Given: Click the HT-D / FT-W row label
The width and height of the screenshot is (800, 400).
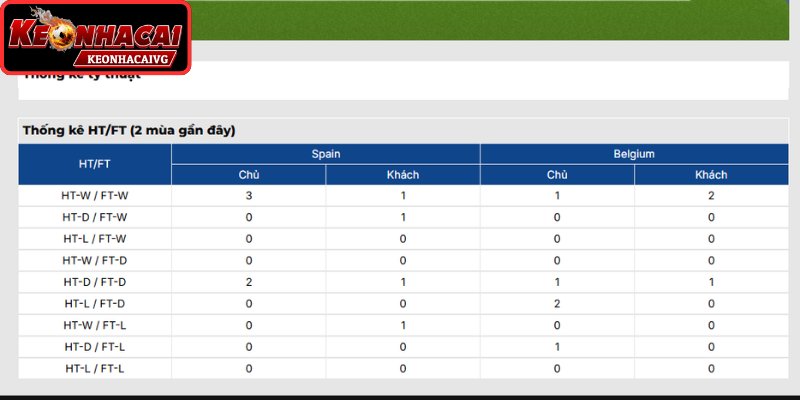Looking at the screenshot, I should click(95, 217).
